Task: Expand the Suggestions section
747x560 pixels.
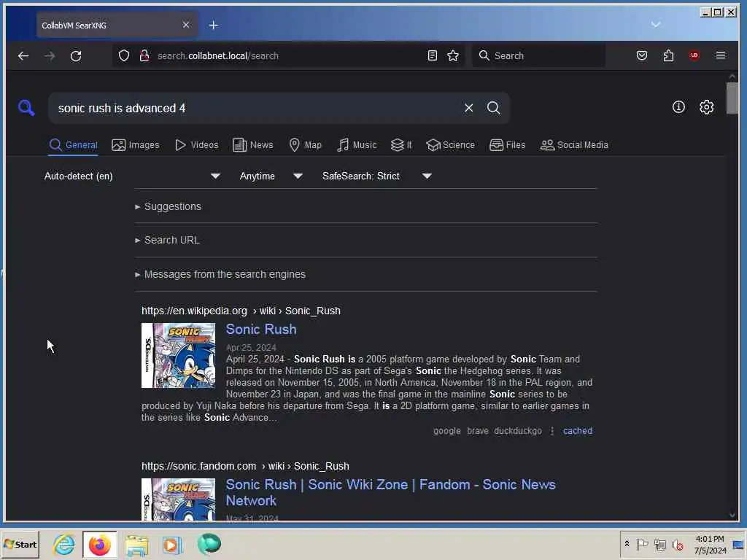Action: coord(169,206)
